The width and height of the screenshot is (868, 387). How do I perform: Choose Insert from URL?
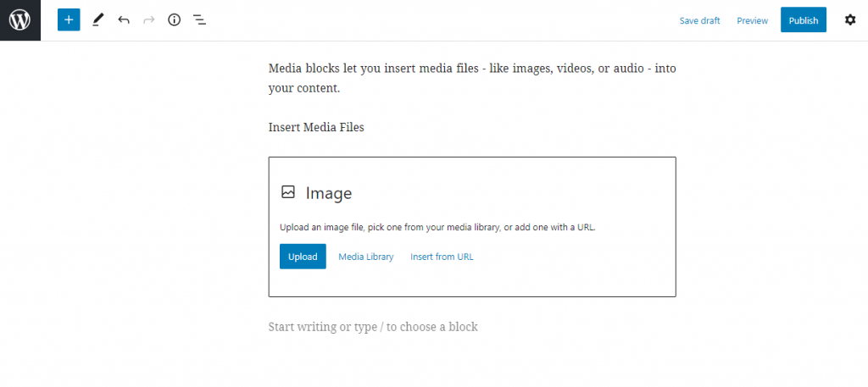coord(442,257)
